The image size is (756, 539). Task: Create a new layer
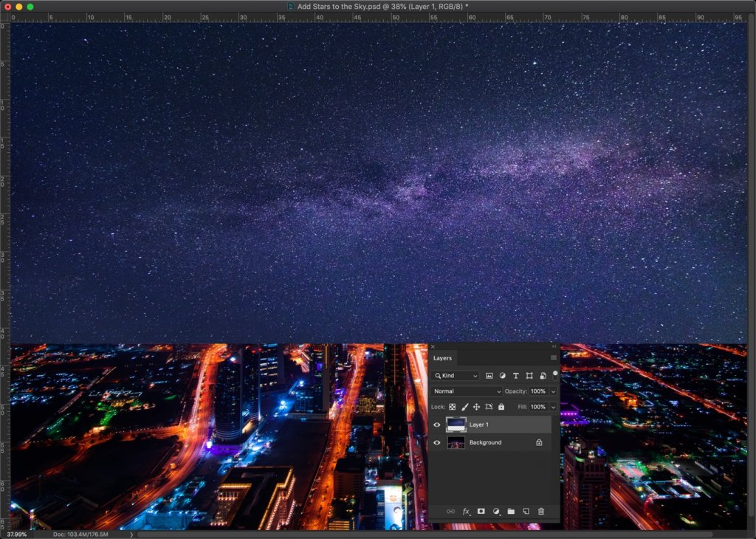tap(526, 512)
